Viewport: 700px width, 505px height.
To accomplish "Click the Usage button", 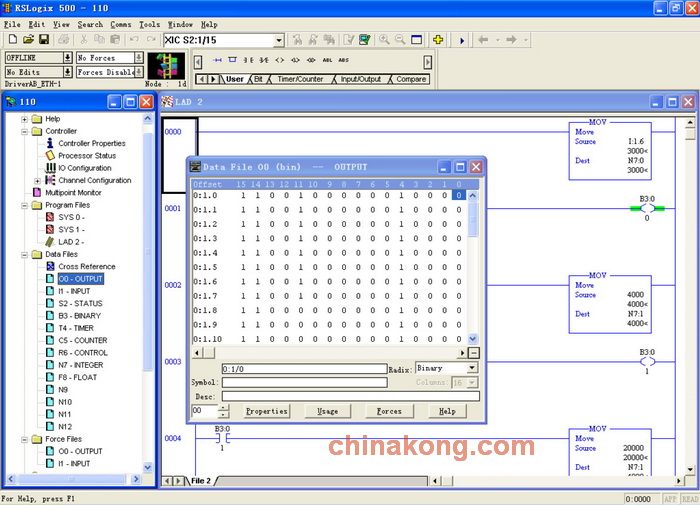I will (x=328, y=411).
